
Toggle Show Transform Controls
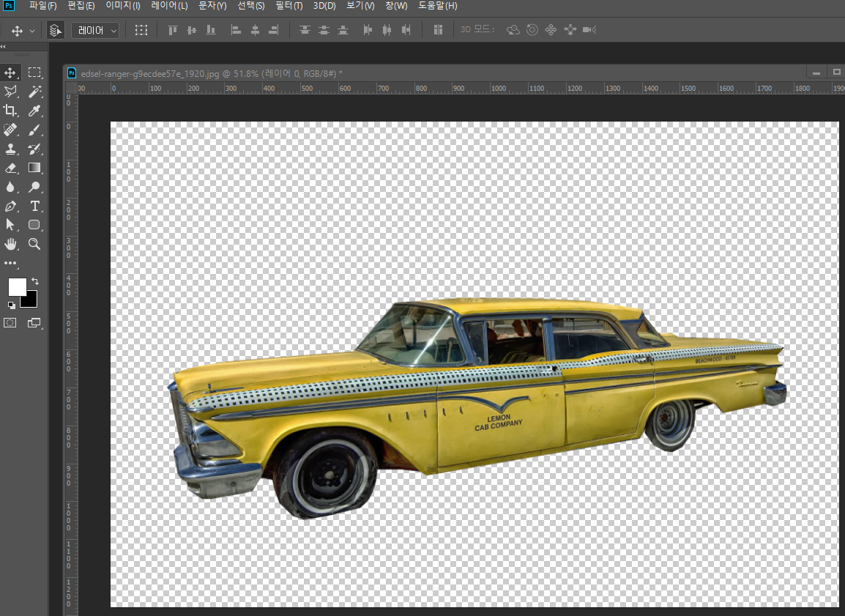point(141,30)
